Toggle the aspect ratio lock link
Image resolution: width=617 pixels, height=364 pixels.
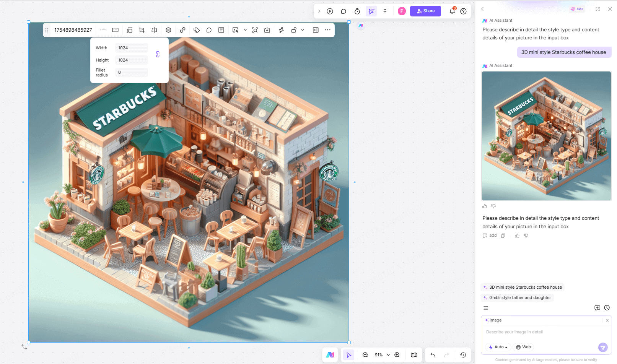coord(158,54)
